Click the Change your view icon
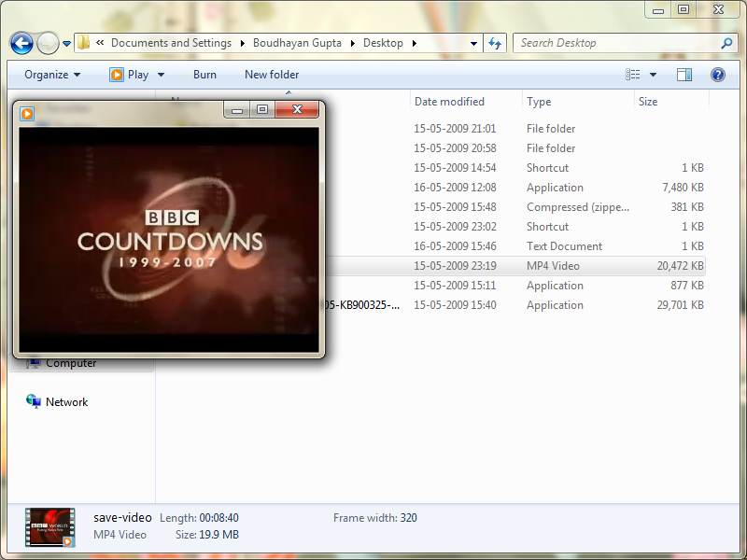This screenshot has height=560, width=747. click(x=634, y=75)
